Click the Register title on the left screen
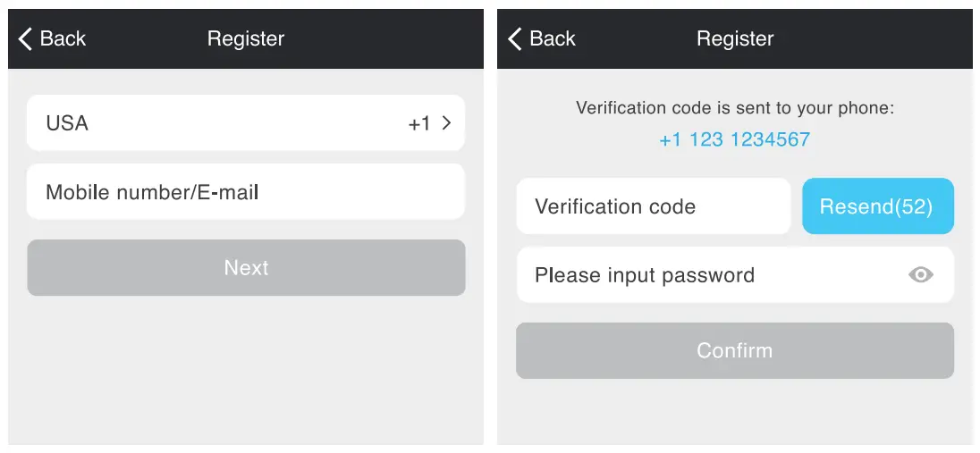Viewport: 980px width, 453px height. (x=246, y=38)
